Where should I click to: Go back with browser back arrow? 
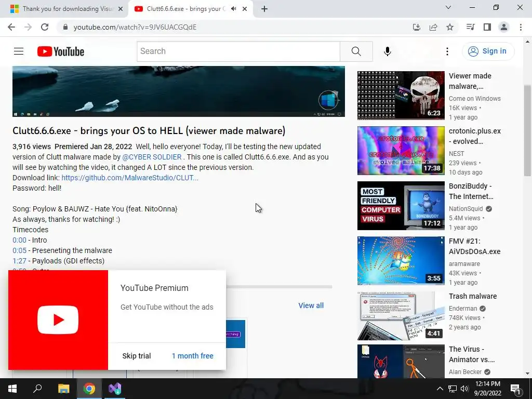(x=11, y=27)
